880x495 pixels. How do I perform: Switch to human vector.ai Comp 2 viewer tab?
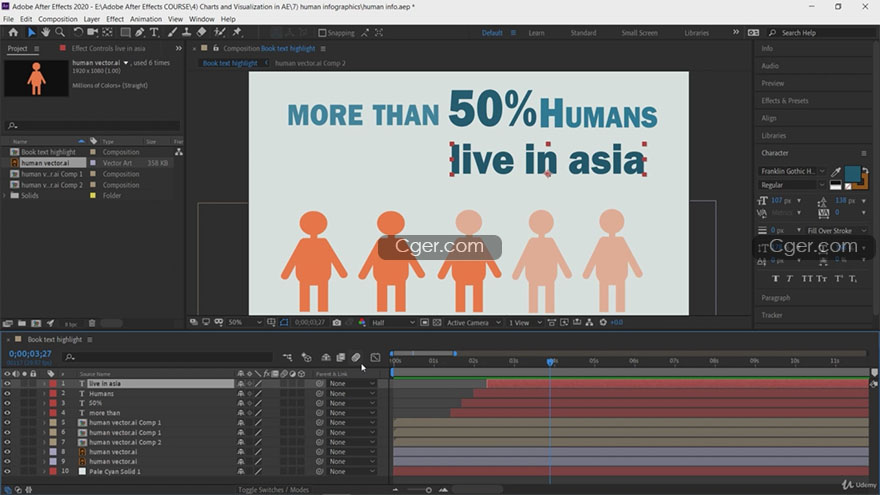coord(310,63)
